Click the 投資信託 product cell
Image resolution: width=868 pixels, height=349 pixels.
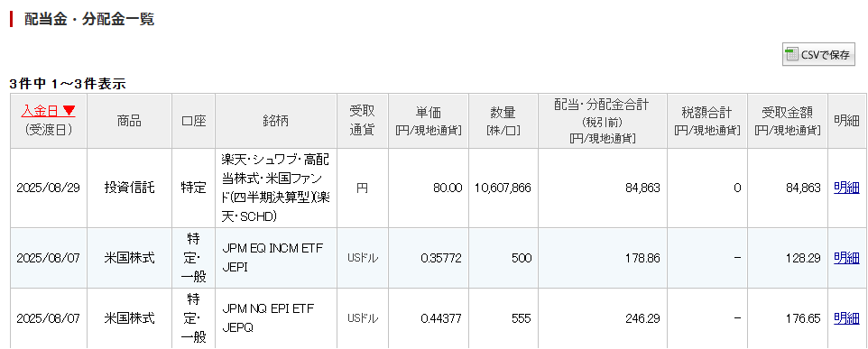(129, 188)
